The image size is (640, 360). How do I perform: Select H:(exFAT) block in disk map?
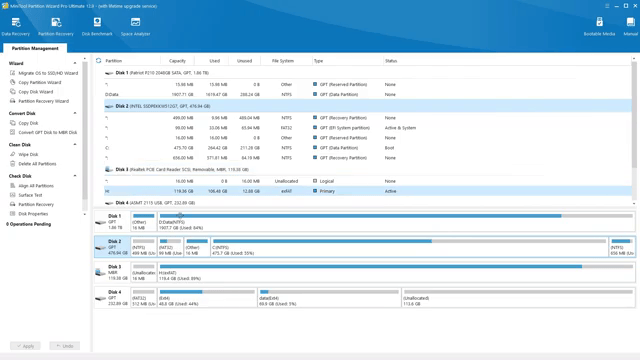coord(396,272)
